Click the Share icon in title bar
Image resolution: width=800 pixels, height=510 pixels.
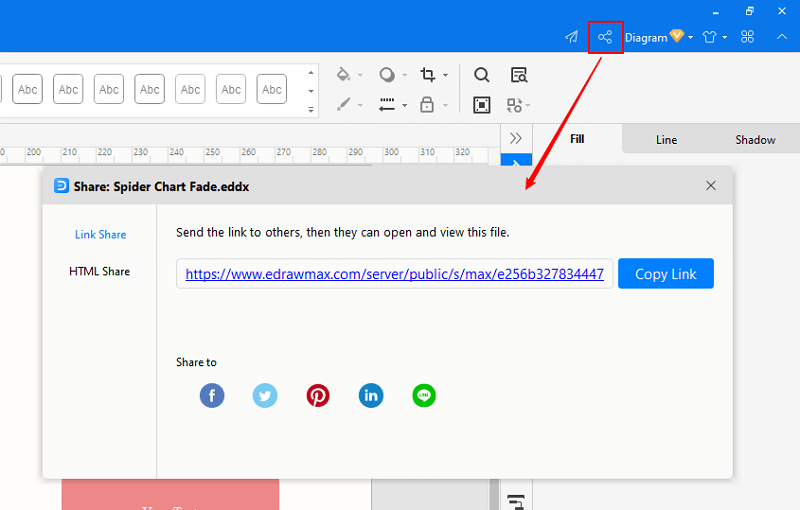(605, 37)
